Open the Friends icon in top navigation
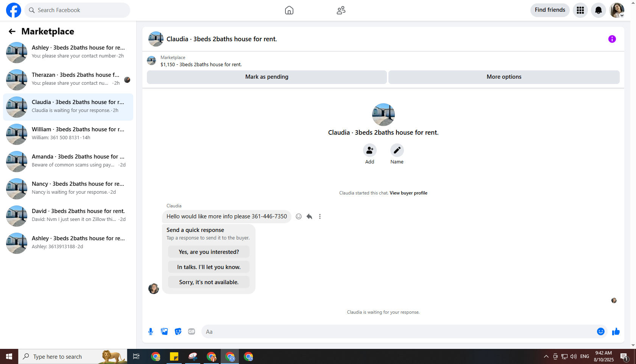The image size is (636, 364). 341,10
